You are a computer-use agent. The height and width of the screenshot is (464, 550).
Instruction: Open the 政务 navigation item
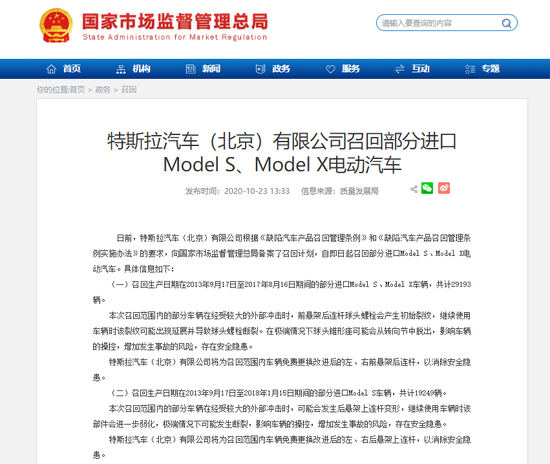(x=281, y=69)
